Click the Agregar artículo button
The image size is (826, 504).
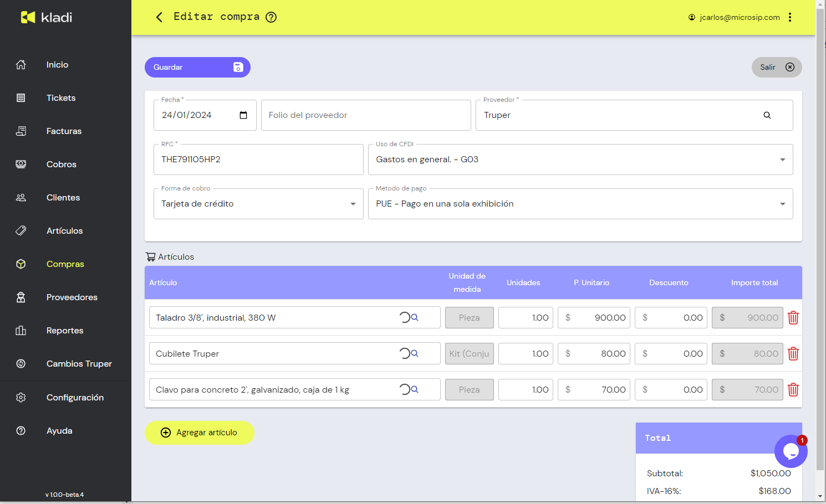pos(200,433)
